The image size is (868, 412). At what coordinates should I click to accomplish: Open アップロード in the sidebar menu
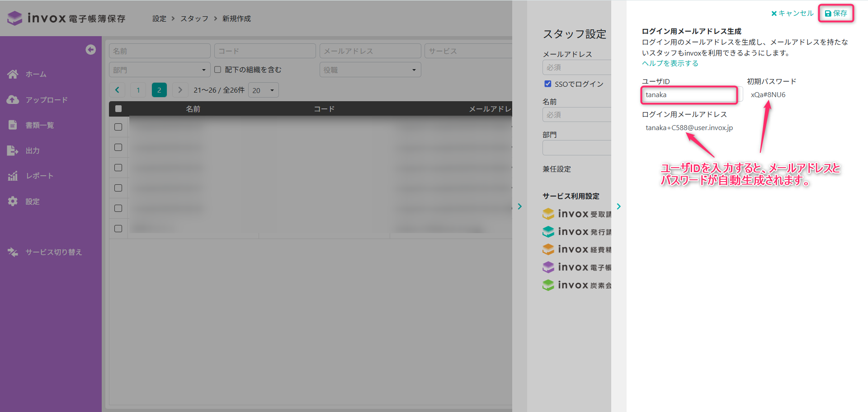coord(47,100)
